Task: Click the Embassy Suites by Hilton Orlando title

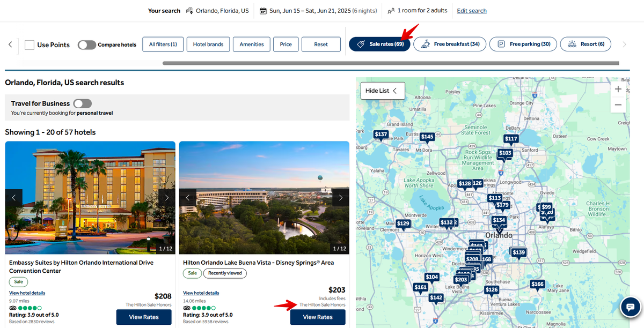Action: pyautogui.click(x=82, y=267)
